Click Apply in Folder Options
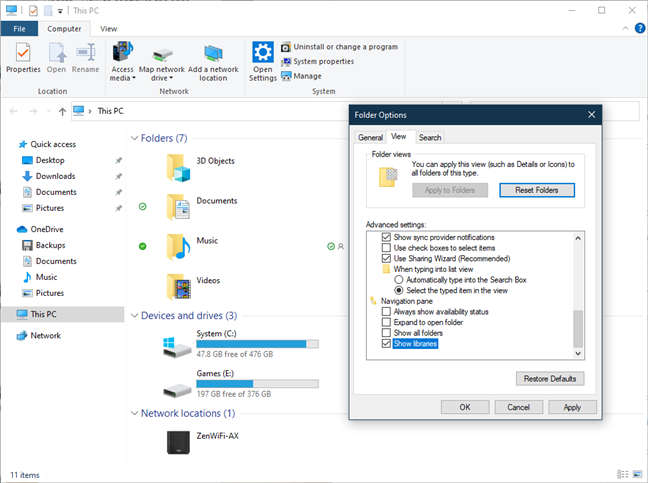Viewport: 648px width, 483px height. click(572, 407)
